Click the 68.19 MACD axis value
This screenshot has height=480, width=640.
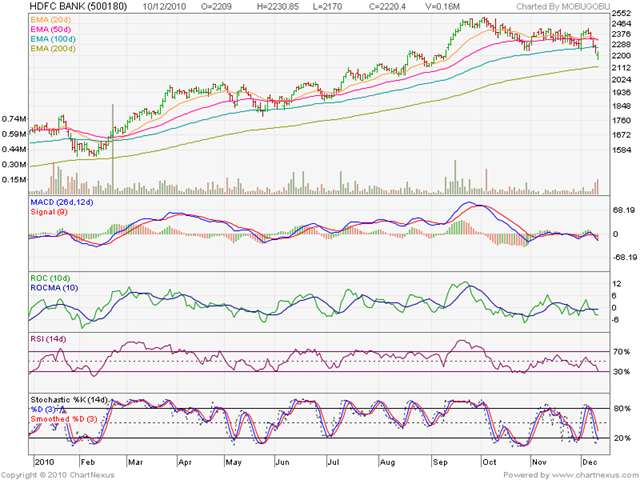pos(624,211)
